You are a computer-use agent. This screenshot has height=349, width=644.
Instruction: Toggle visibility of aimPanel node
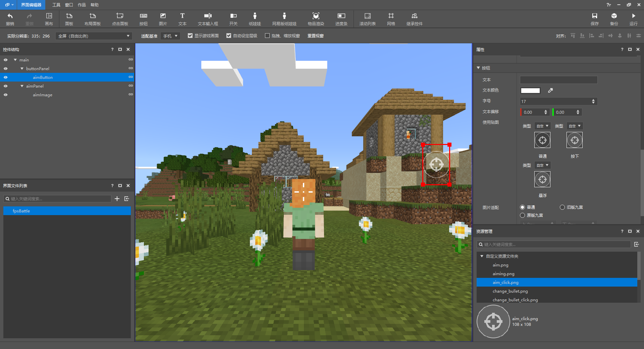[x=6, y=86]
